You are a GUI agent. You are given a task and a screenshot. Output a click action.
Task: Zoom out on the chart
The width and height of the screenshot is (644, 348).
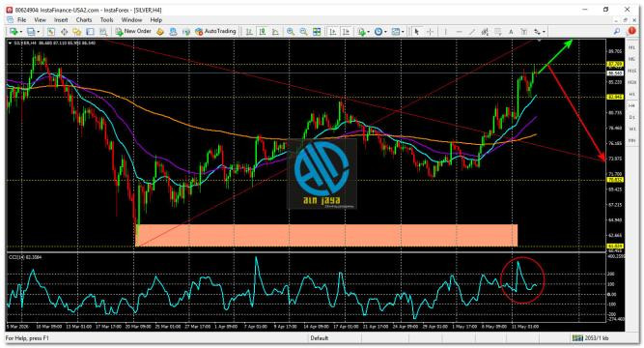click(x=303, y=31)
